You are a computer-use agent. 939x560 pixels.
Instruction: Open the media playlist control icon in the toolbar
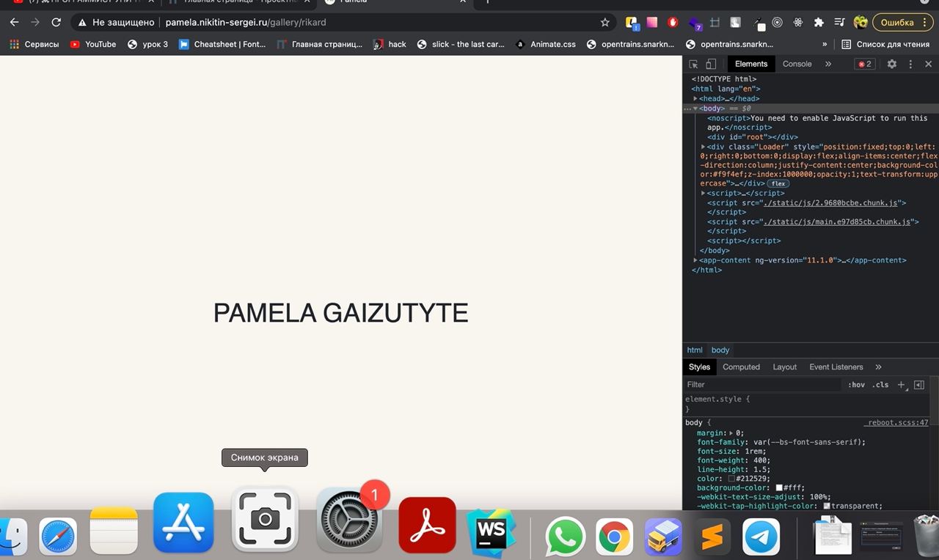coord(840,23)
